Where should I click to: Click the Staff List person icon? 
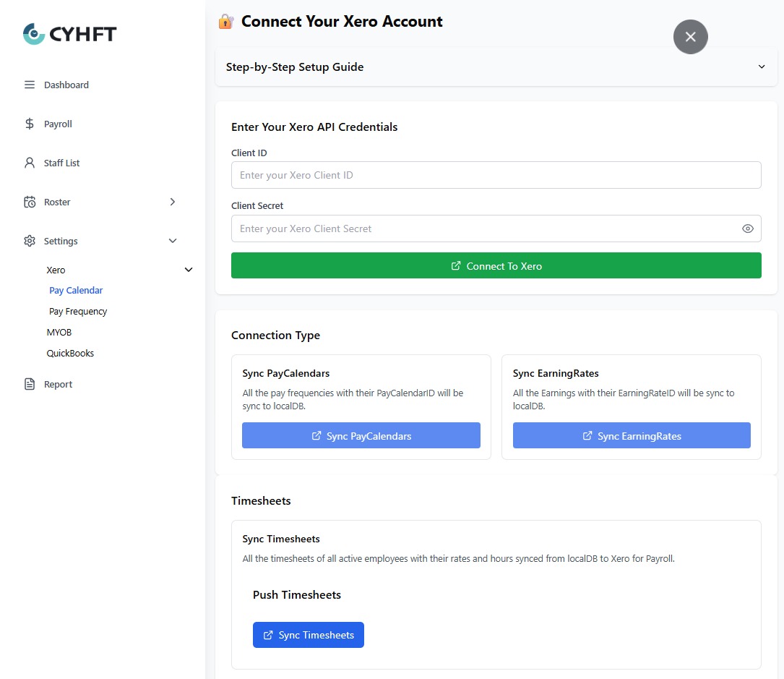coord(30,163)
